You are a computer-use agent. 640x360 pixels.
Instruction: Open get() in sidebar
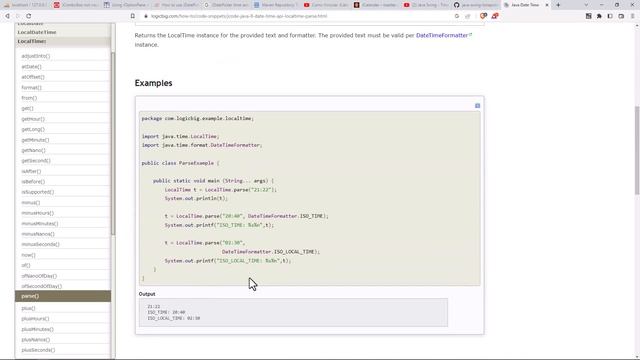[x=27, y=108]
